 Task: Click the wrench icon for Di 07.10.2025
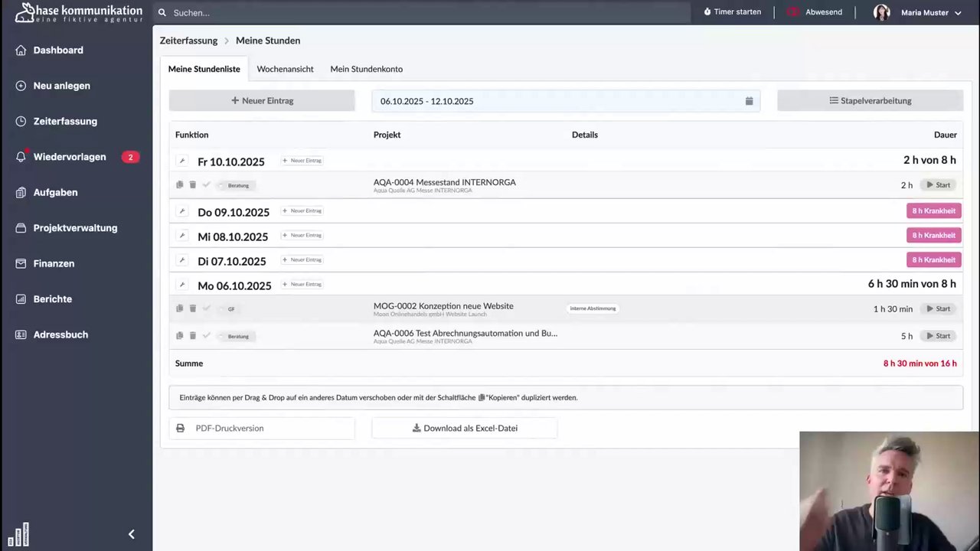tap(181, 260)
